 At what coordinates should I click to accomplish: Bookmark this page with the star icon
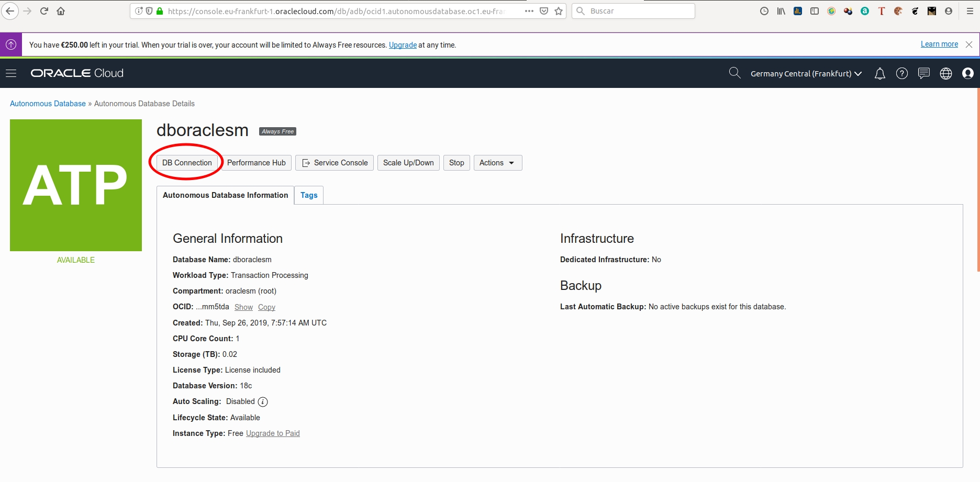(559, 11)
